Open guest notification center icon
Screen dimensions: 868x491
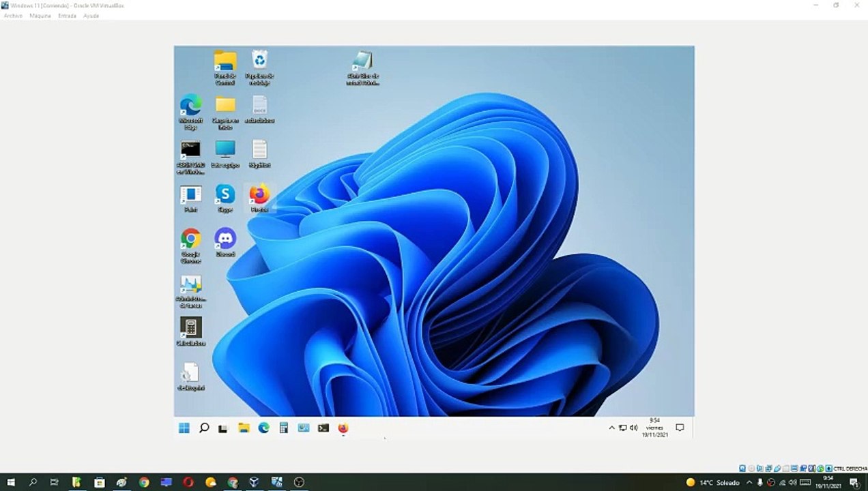coord(680,428)
